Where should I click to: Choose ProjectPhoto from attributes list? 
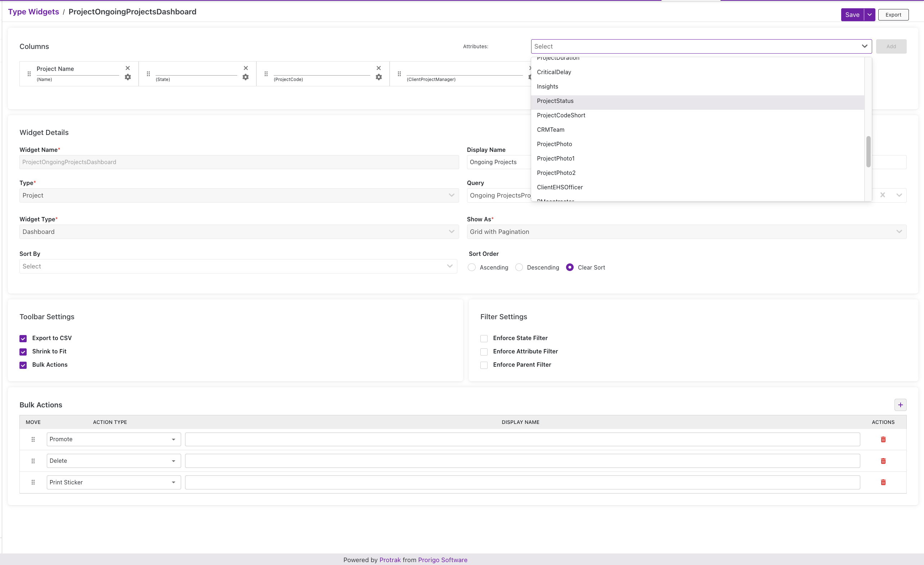(x=698, y=144)
